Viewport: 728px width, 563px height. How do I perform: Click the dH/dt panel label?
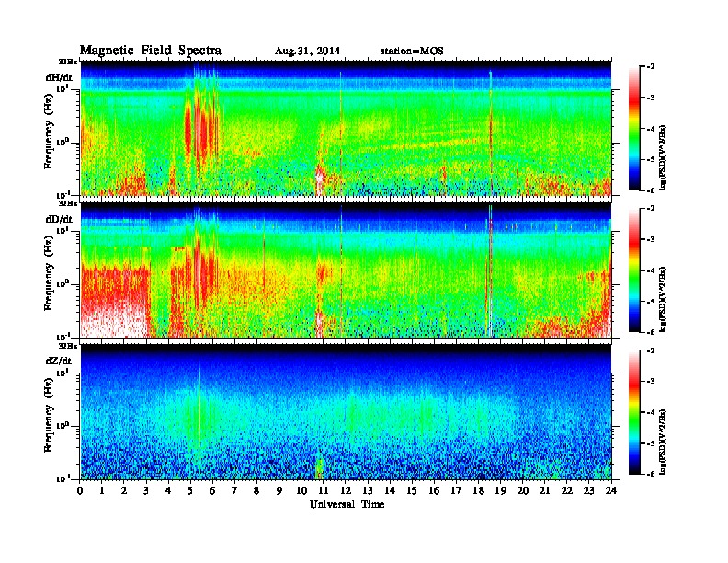(59, 77)
